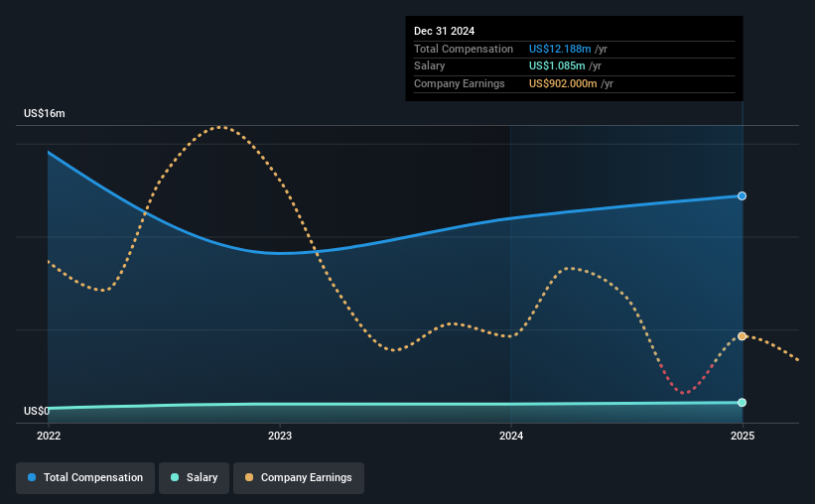Click the teal Salary legend dot
The width and height of the screenshot is (815, 504).
pos(175,477)
